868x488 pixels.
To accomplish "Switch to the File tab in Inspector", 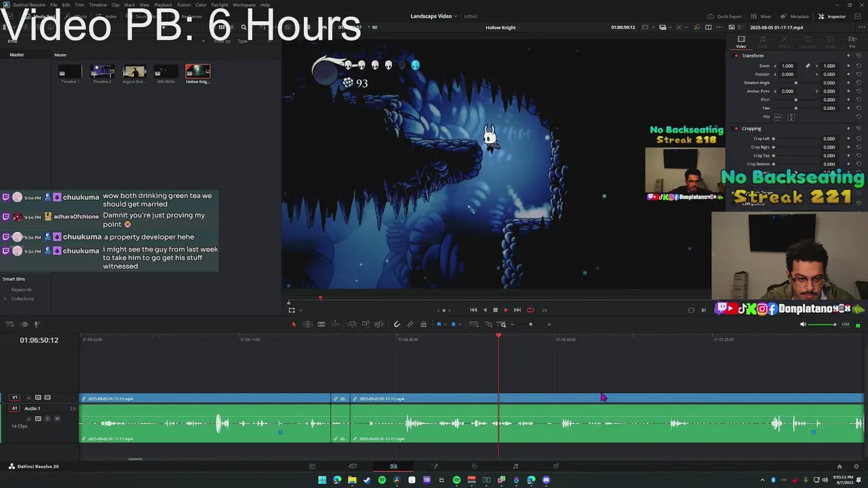I will click(x=852, y=42).
